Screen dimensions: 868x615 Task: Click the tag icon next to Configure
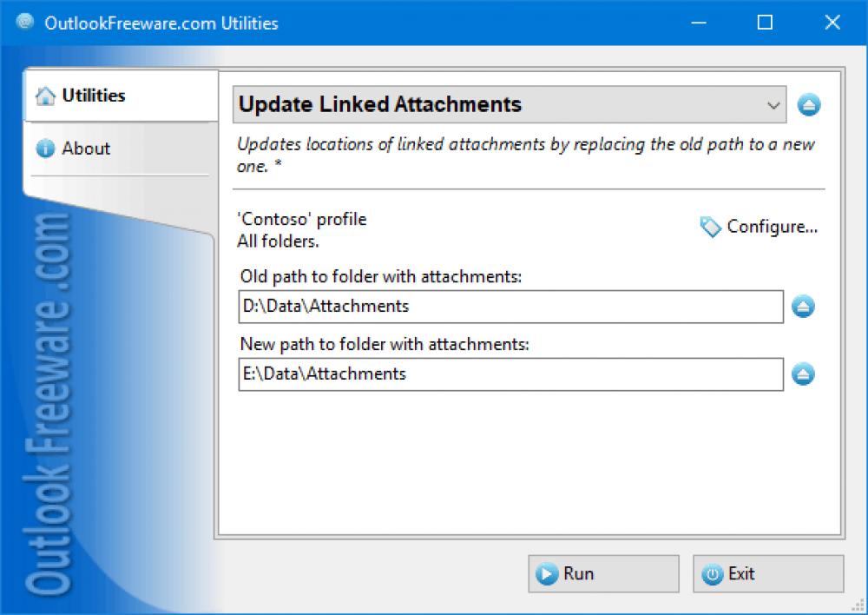click(709, 226)
